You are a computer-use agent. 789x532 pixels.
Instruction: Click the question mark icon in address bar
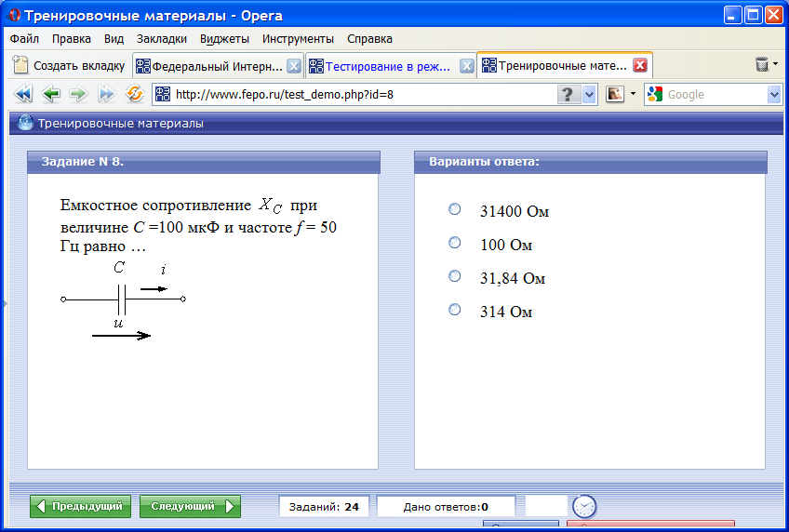(x=568, y=95)
